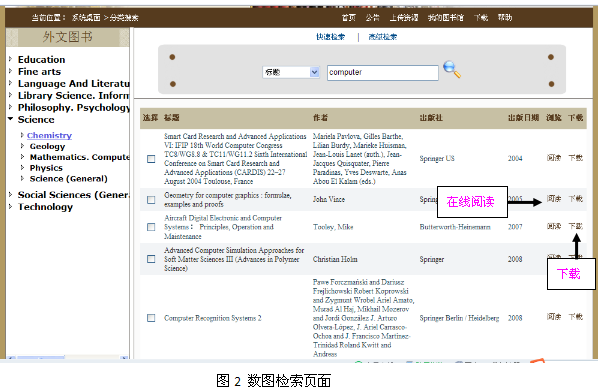Viewport: 601px width, 391px height.
Task: Open the Smart Card Research book title
Action: pyautogui.click(x=235, y=159)
